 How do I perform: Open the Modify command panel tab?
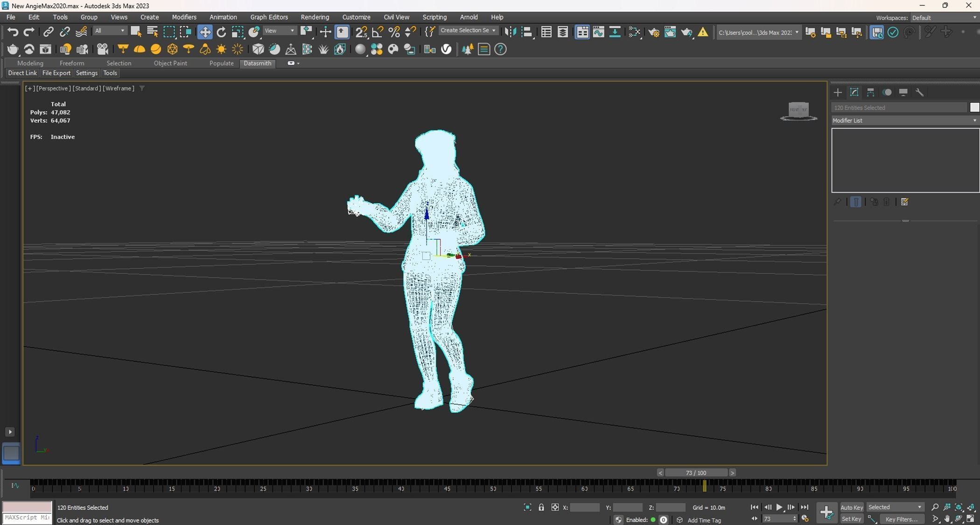click(x=854, y=92)
